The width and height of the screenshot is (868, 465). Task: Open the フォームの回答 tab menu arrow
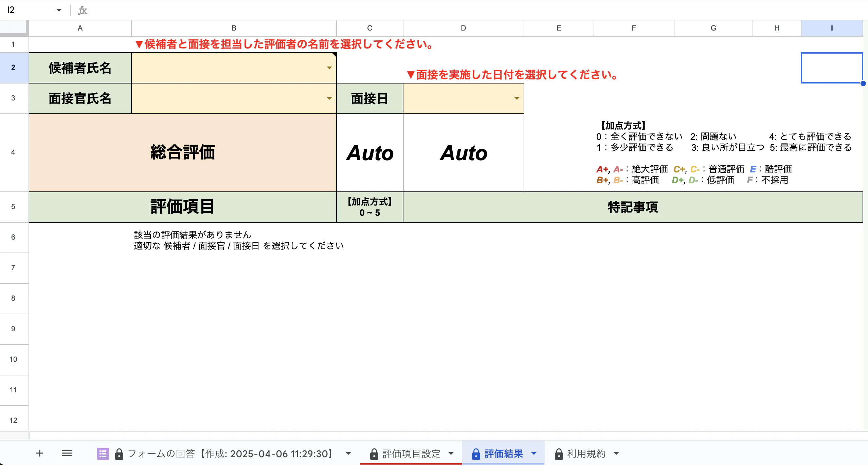[348, 453]
